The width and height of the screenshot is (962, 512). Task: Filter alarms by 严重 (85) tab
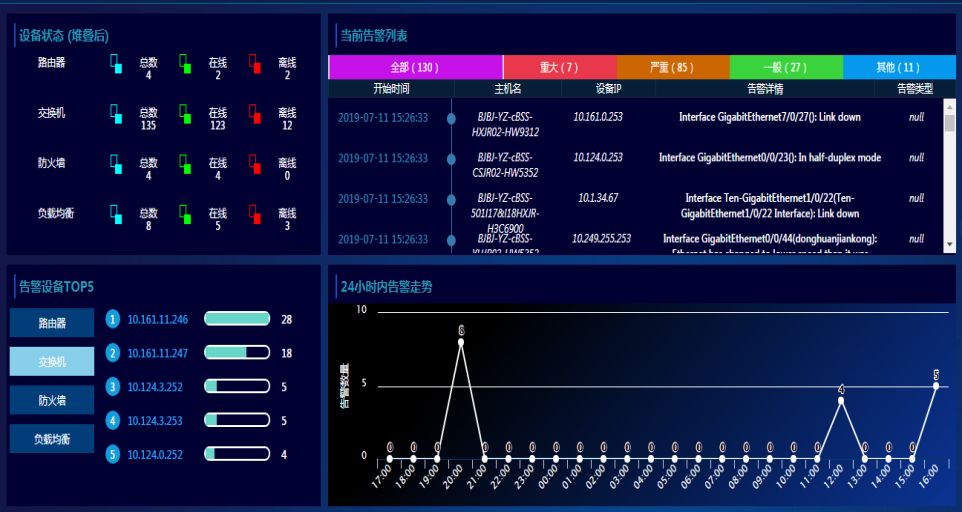tap(672, 67)
